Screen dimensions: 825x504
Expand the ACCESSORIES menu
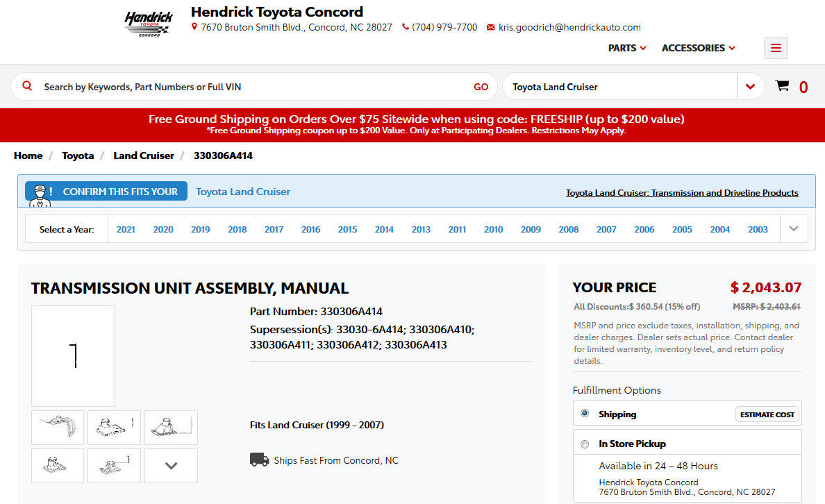698,48
